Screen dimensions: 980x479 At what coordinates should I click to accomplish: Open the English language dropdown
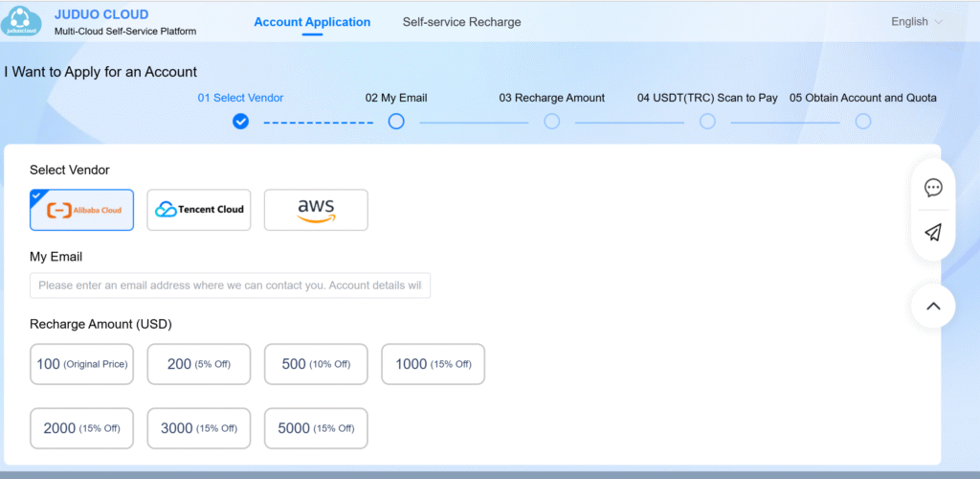pos(917,22)
